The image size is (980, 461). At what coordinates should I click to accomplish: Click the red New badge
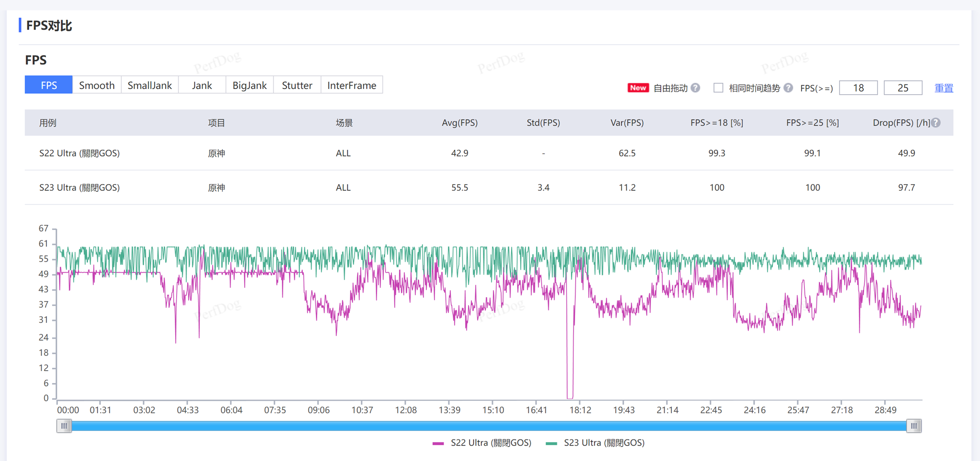pyautogui.click(x=637, y=88)
